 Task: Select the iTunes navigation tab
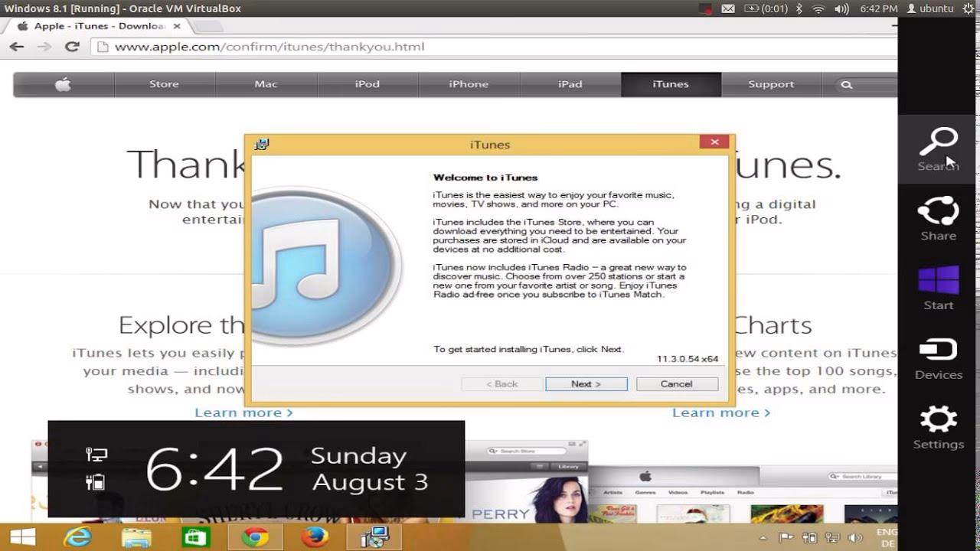tap(671, 84)
